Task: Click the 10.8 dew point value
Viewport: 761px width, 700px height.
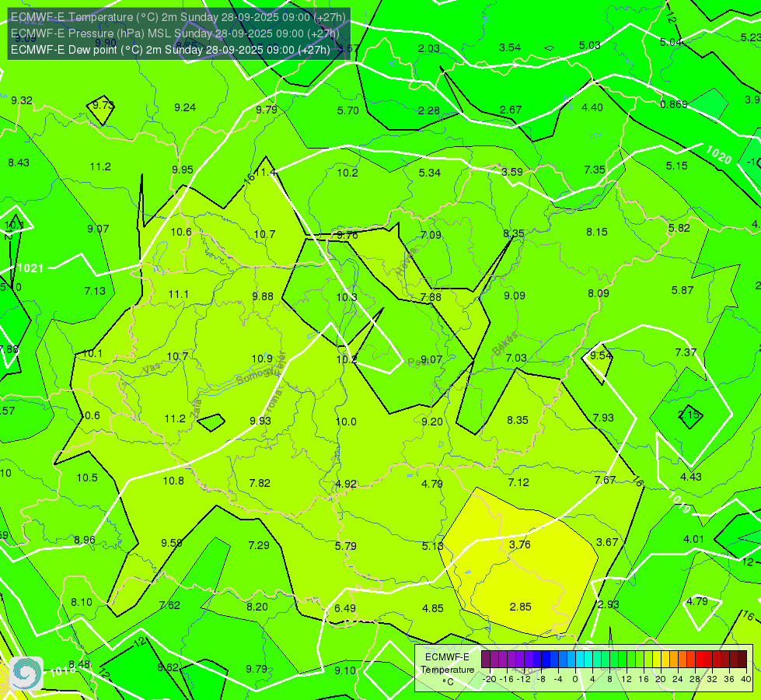Action: coord(173,481)
